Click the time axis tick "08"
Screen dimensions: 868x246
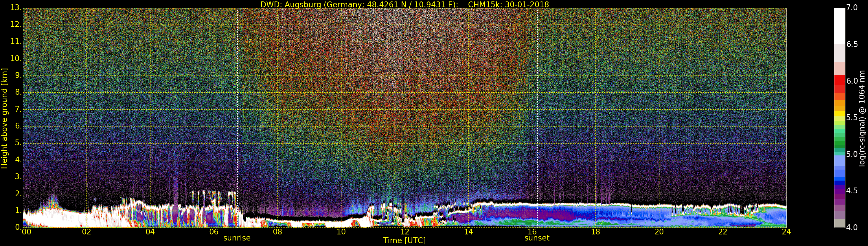pyautogui.click(x=277, y=232)
